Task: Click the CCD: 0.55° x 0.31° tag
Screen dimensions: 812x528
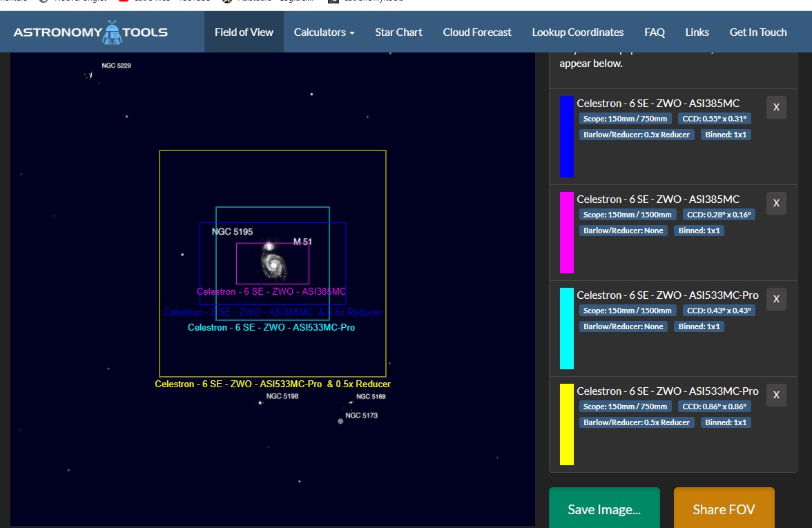Action: point(715,119)
